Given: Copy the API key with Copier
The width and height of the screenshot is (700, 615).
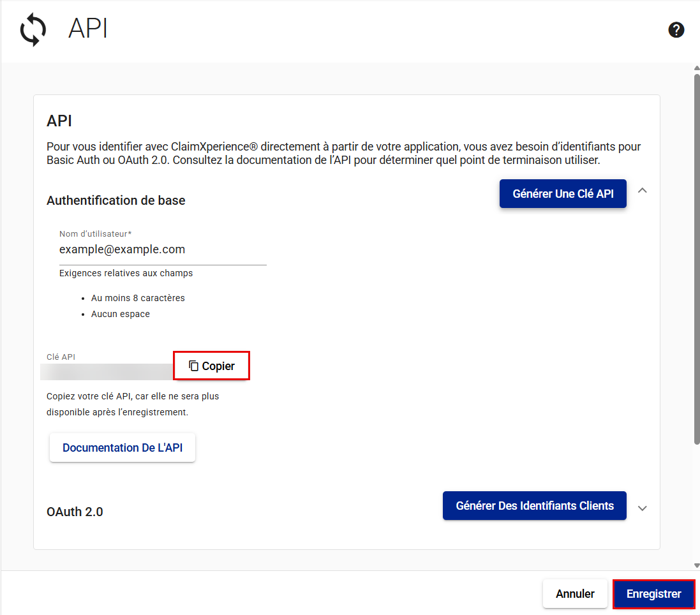Looking at the screenshot, I should click(212, 366).
